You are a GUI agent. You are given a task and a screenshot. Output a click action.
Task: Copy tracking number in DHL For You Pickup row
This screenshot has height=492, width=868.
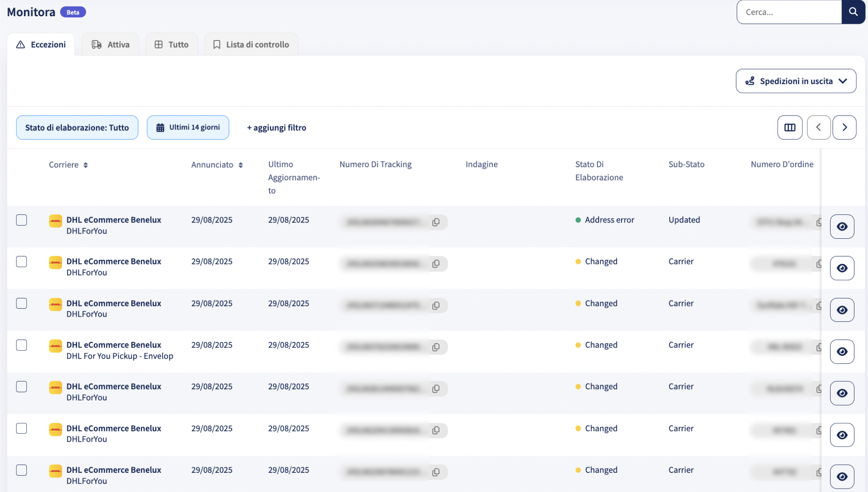point(436,347)
